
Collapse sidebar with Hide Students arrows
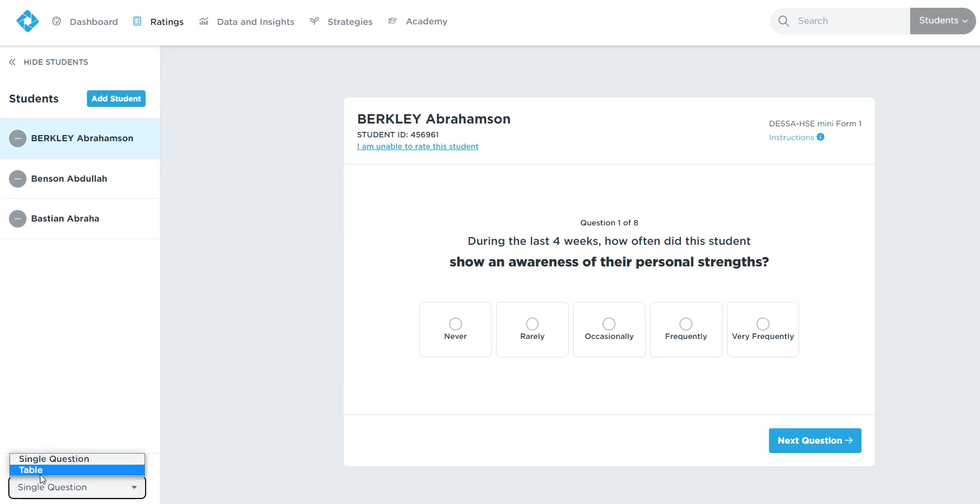point(12,62)
